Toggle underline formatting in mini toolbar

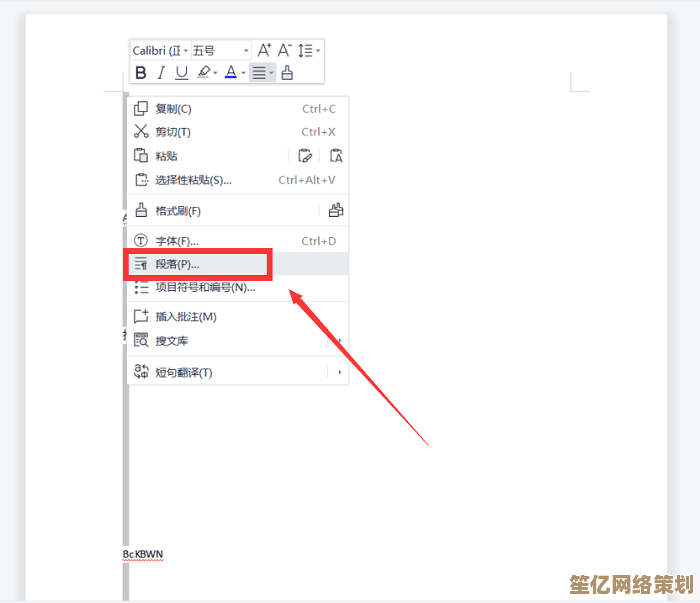[181, 72]
